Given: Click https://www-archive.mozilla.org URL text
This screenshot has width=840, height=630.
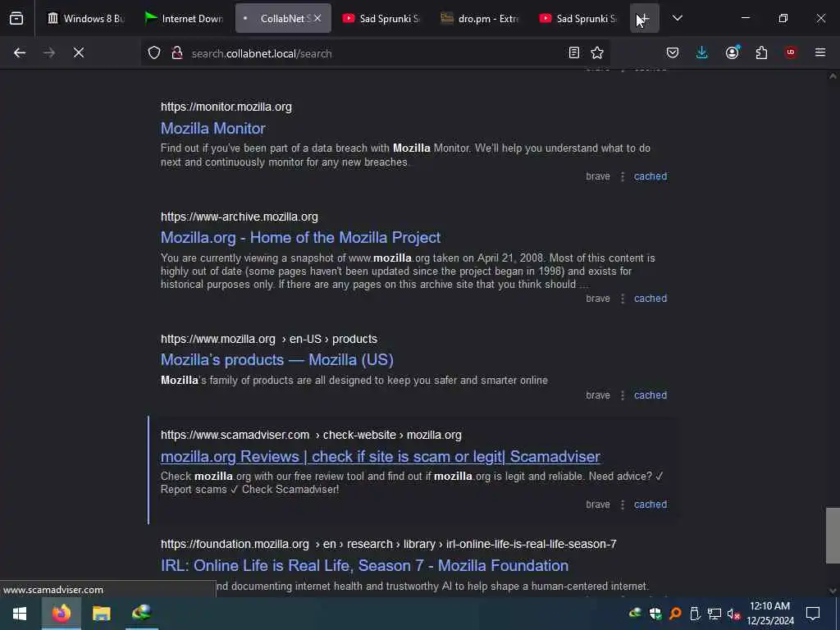Looking at the screenshot, I should 240,217.
